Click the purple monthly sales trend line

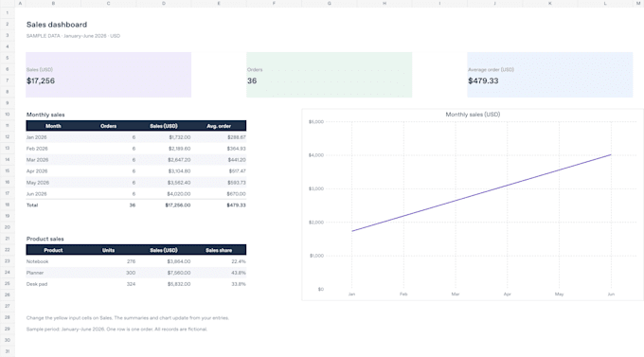coord(481,193)
